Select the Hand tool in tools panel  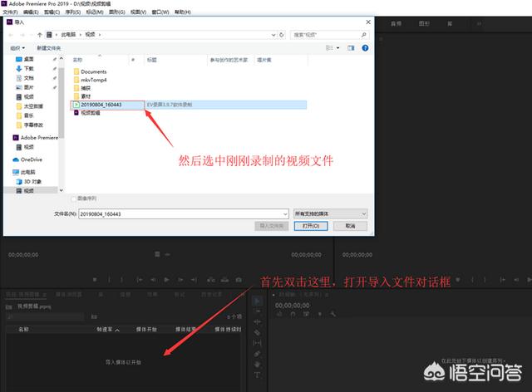[x=258, y=364]
